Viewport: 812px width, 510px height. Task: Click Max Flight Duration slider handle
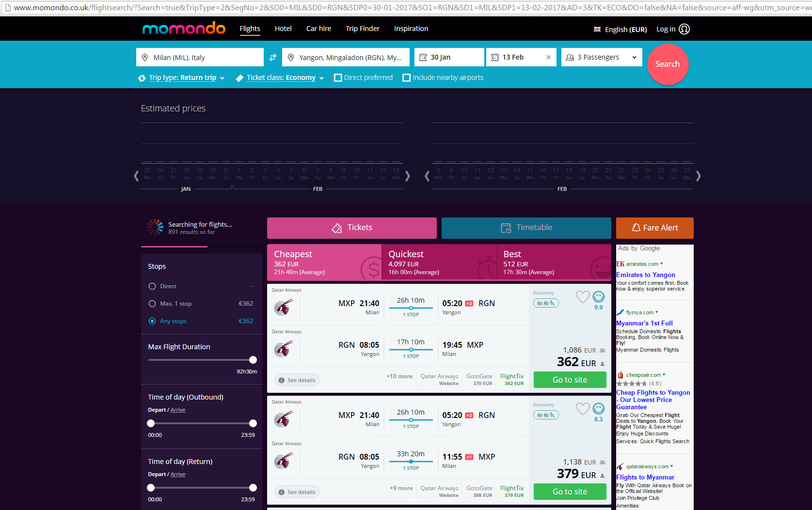point(253,360)
